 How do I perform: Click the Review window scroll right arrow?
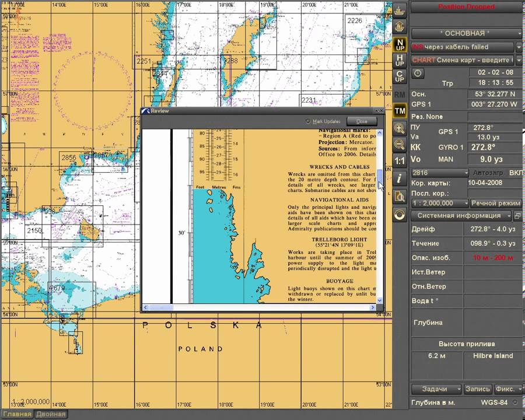(373, 307)
